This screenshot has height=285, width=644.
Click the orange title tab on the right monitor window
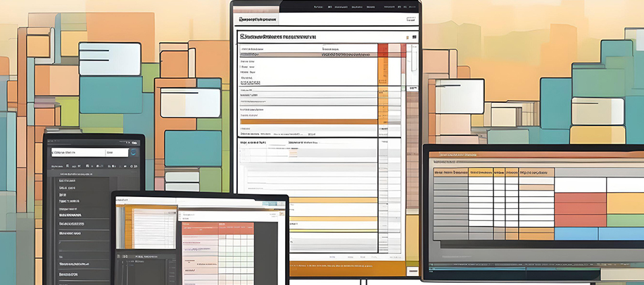pos(458,153)
